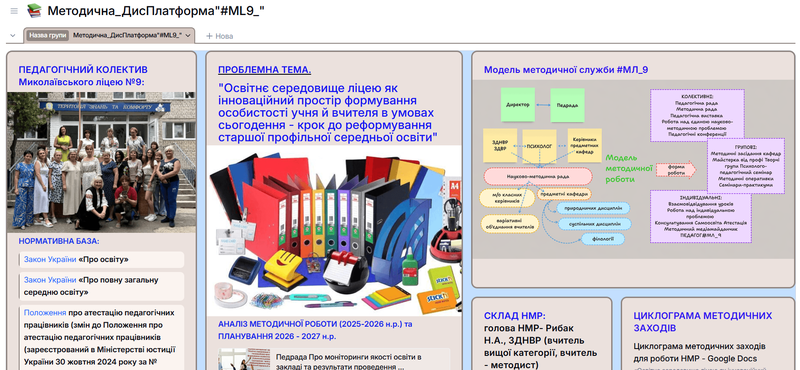Collapse the group tabs with left chevron
The width and height of the screenshot is (800, 370).
(13, 36)
